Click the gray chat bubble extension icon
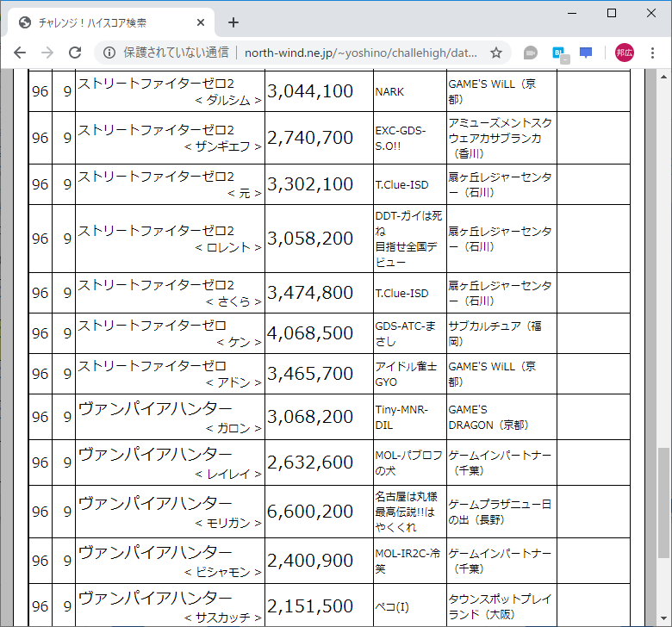This screenshot has width=672, height=627. (531, 53)
